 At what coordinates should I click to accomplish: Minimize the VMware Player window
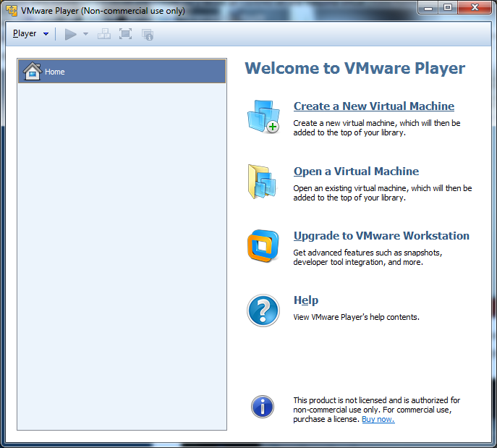click(x=429, y=8)
